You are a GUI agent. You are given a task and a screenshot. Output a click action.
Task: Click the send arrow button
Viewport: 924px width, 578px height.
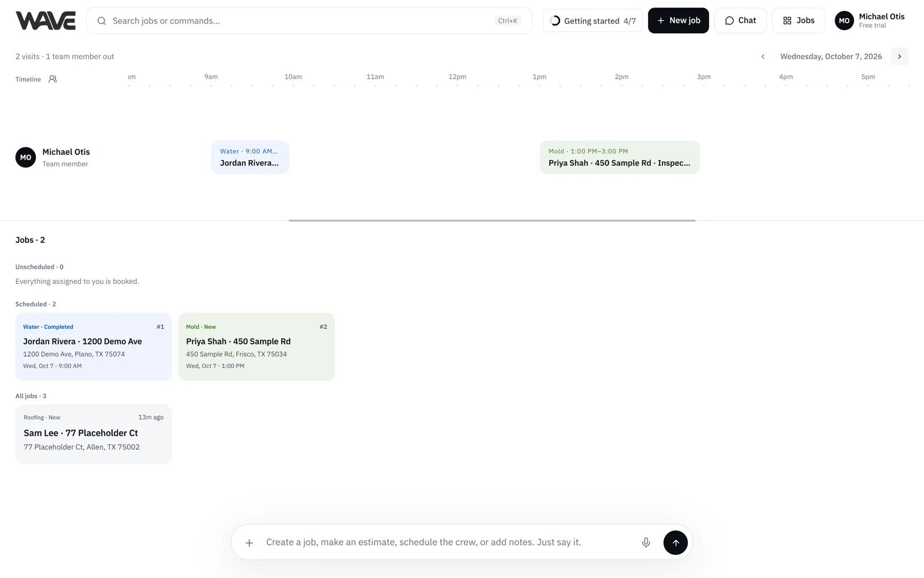point(675,543)
